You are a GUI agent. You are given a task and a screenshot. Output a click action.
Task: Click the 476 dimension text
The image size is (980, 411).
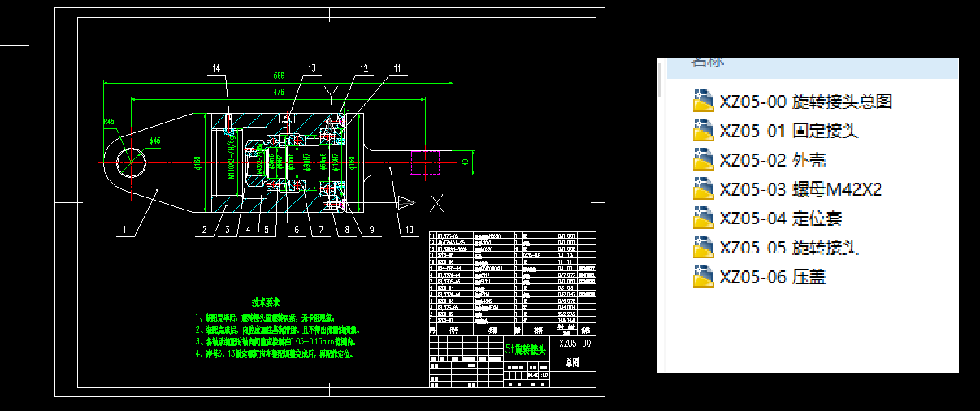280,92
